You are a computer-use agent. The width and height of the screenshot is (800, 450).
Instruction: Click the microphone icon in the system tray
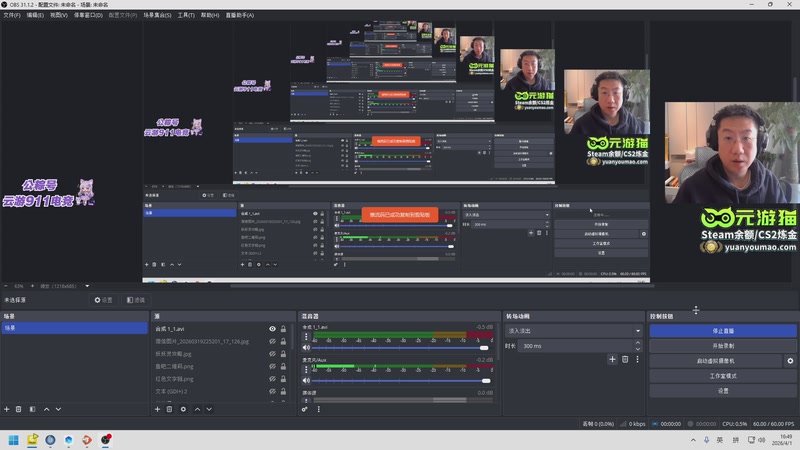point(706,440)
